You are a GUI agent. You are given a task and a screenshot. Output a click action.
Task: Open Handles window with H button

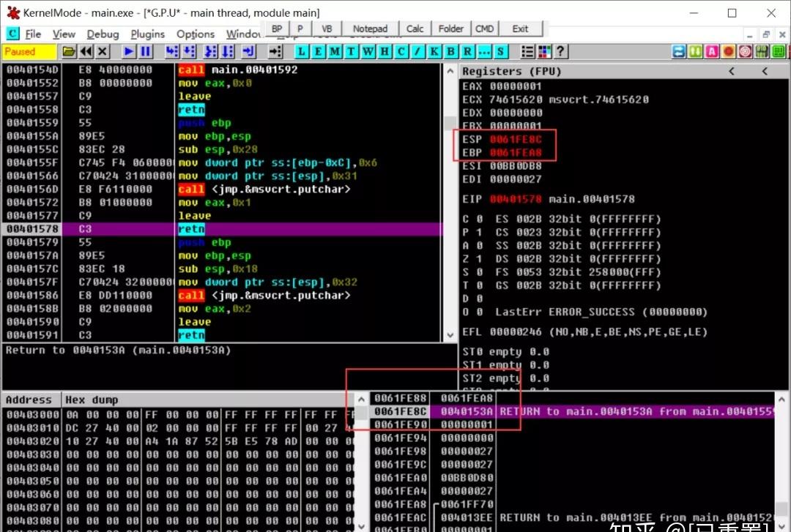[x=385, y=51]
